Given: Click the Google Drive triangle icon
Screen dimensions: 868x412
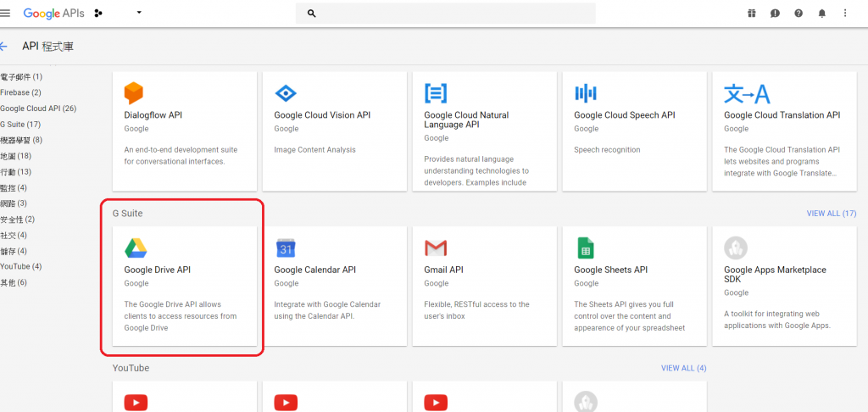Looking at the screenshot, I should 136,248.
